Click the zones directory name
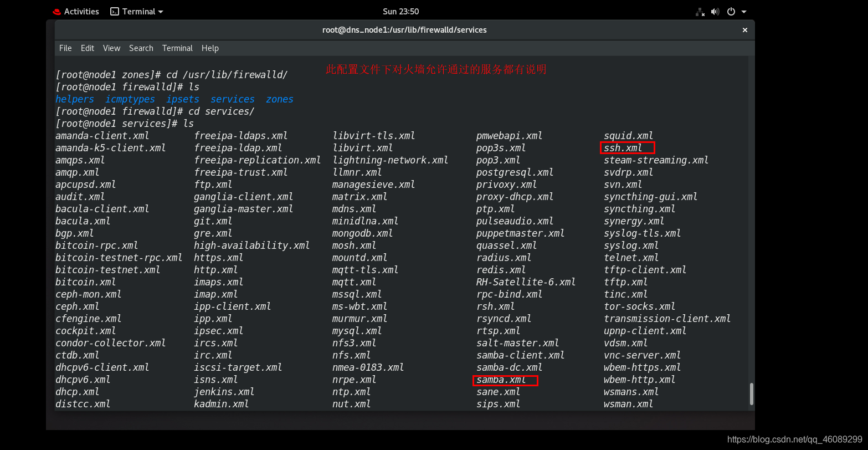 click(280, 99)
